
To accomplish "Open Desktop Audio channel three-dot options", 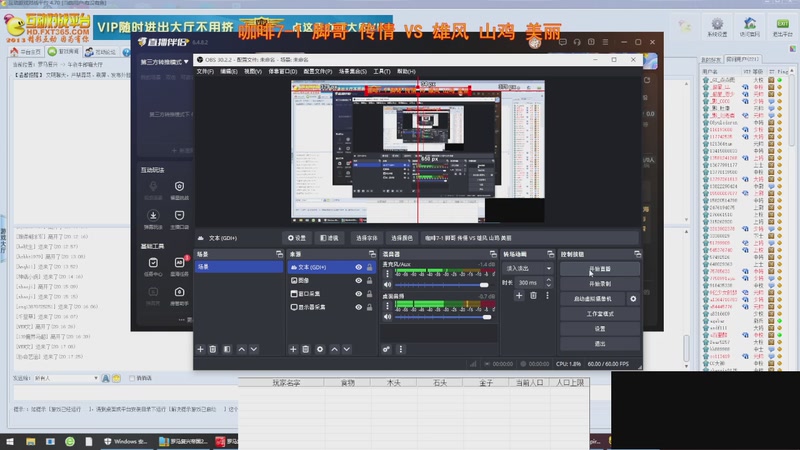I will point(387,306).
